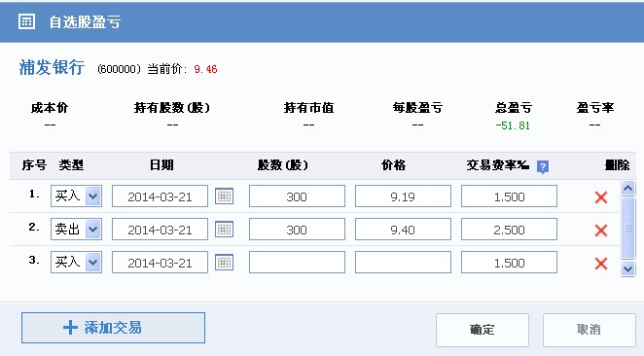Expand the 卖出 type dropdown in row 2

[x=93, y=230]
